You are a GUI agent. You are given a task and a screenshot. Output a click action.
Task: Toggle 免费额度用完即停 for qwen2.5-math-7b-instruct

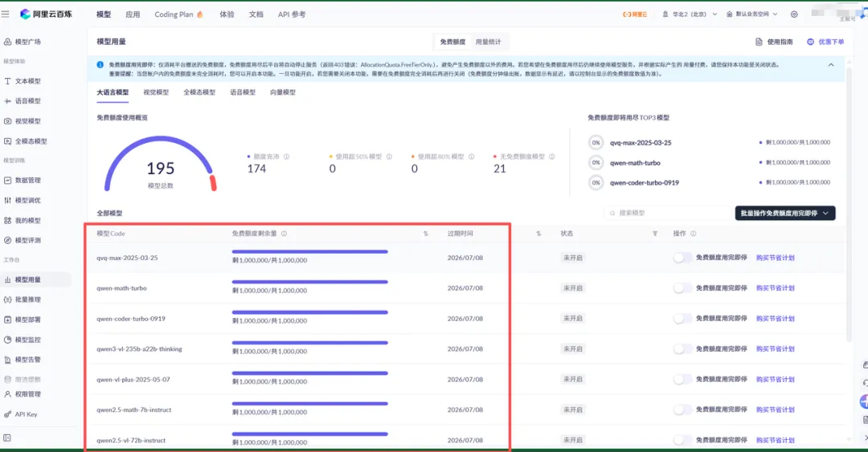click(x=682, y=409)
